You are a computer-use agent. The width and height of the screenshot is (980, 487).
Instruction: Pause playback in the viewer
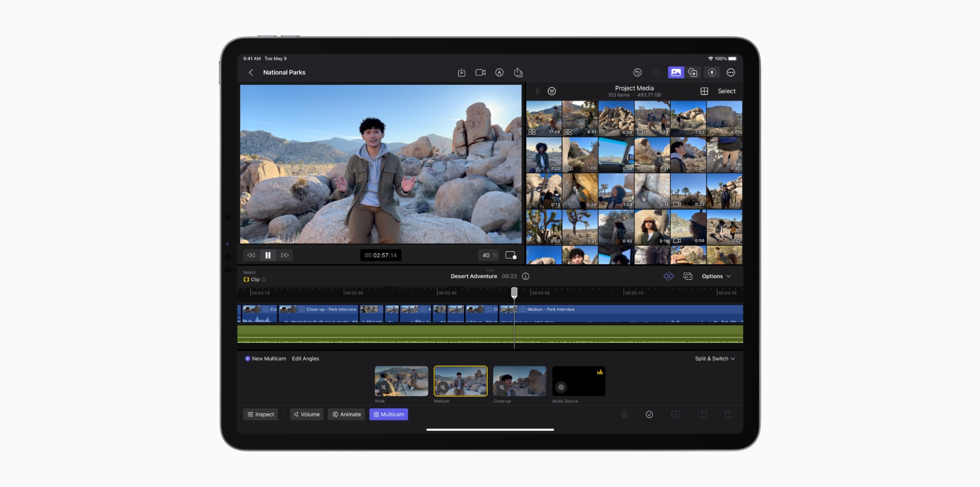268,255
